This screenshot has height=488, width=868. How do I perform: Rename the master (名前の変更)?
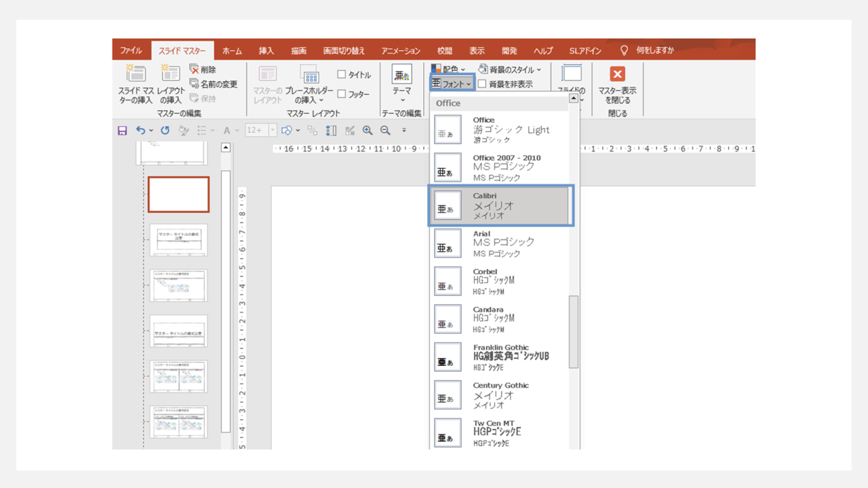pos(213,84)
